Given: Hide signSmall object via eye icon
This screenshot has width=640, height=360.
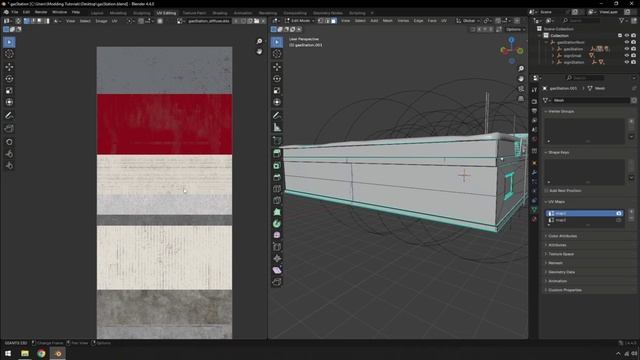Looking at the screenshot, I should 627,56.
